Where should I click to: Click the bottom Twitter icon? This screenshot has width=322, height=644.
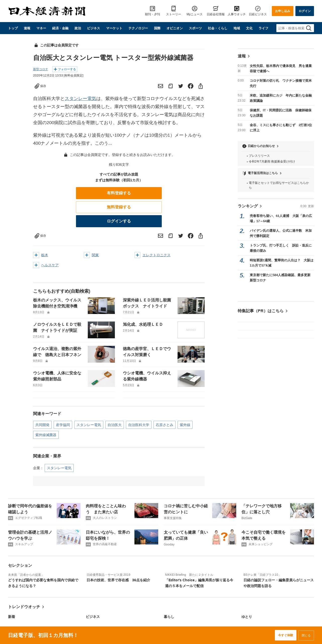tap(181, 236)
